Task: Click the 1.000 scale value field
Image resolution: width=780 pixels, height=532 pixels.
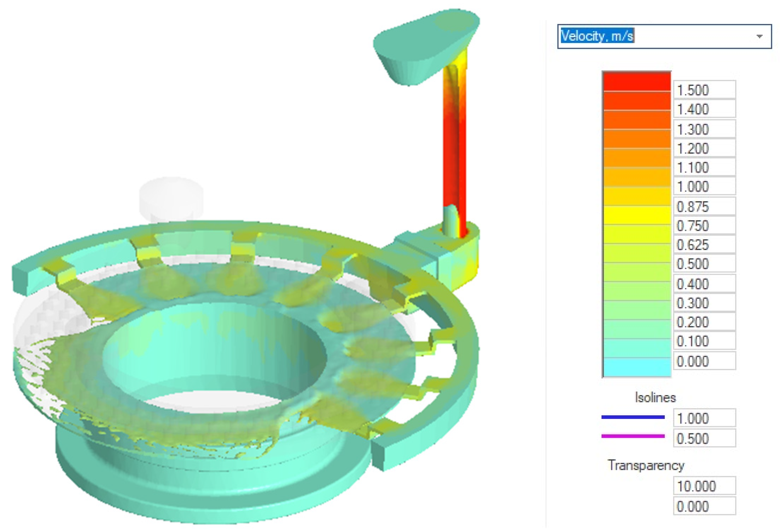Action: pos(704,186)
